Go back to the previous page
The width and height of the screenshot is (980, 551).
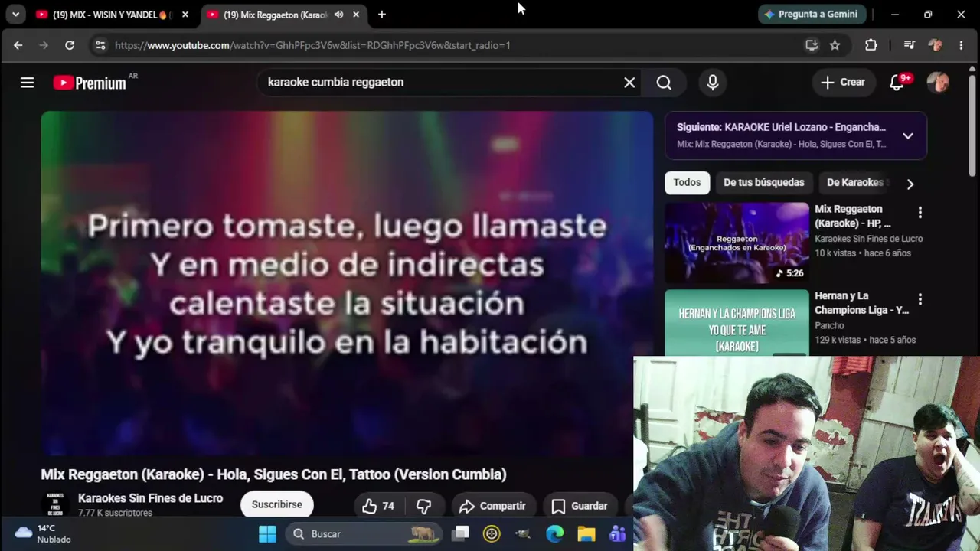tap(18, 45)
